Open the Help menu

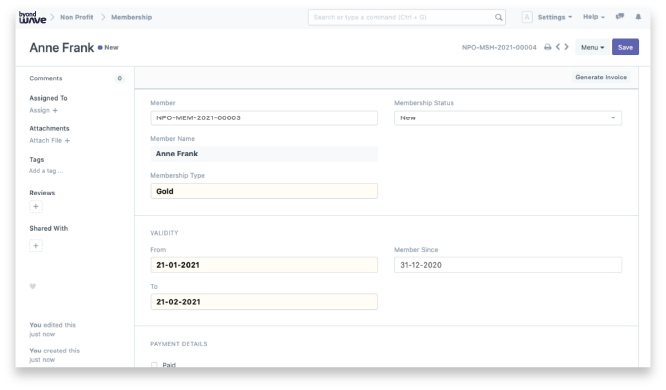tap(593, 17)
